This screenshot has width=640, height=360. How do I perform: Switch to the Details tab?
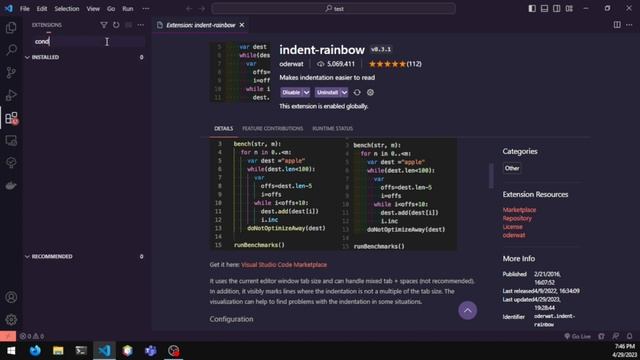click(224, 129)
